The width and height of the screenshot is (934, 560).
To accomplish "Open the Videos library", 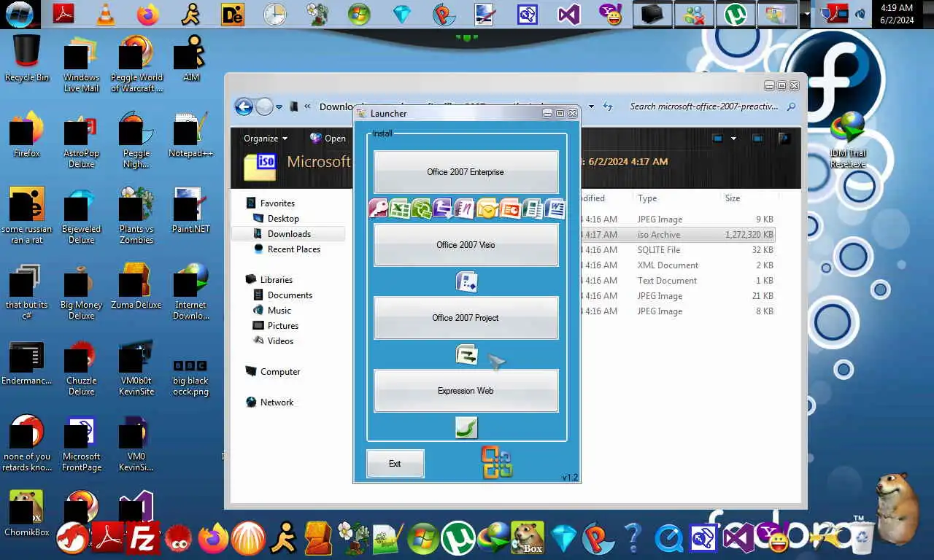I will (x=280, y=341).
